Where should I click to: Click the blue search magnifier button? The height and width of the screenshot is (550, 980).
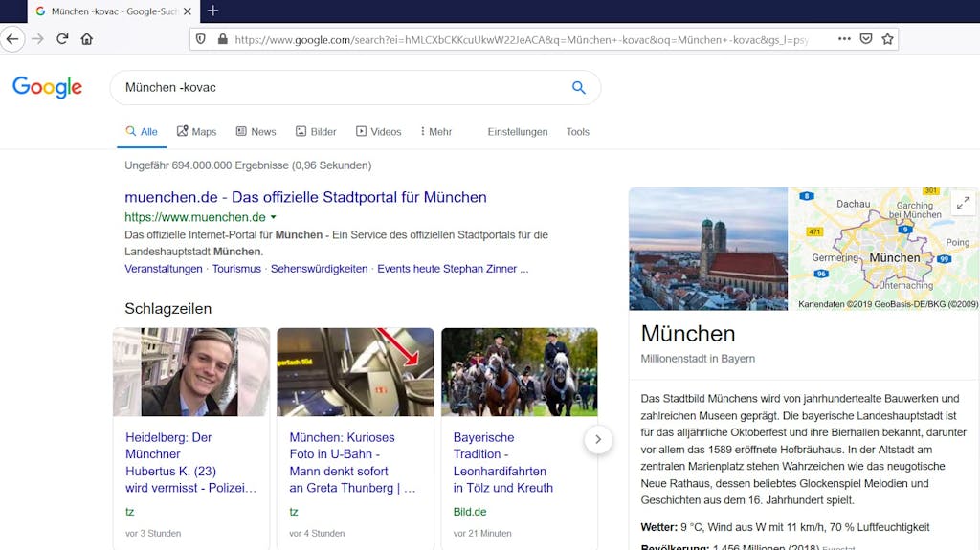579,87
